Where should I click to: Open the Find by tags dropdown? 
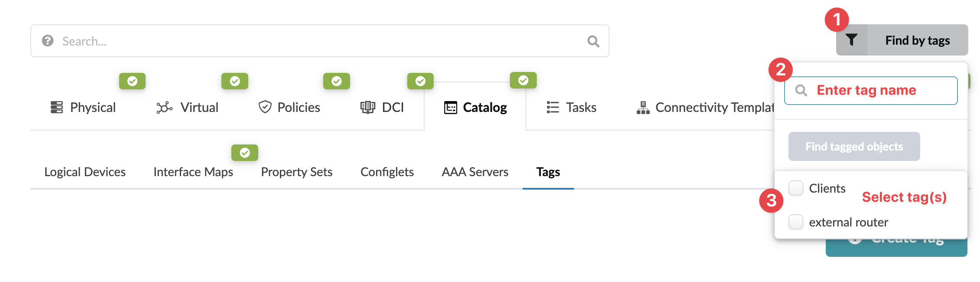917,40
